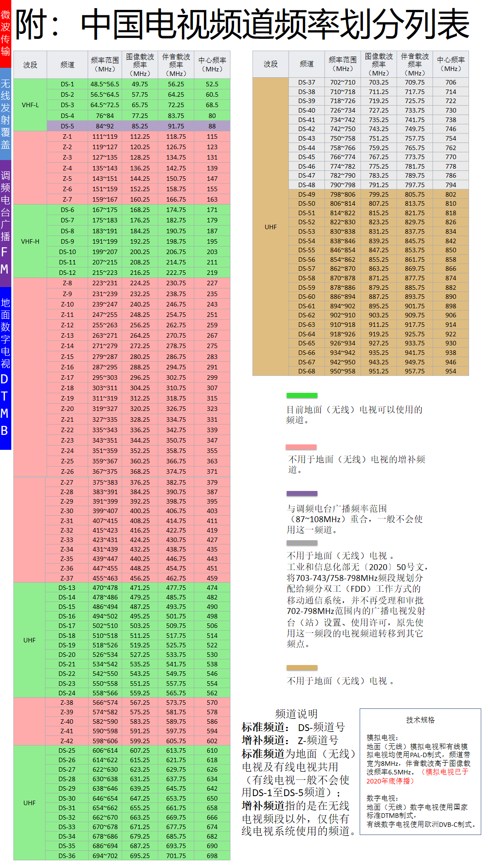Click the 频道说明 heading

coord(296,714)
